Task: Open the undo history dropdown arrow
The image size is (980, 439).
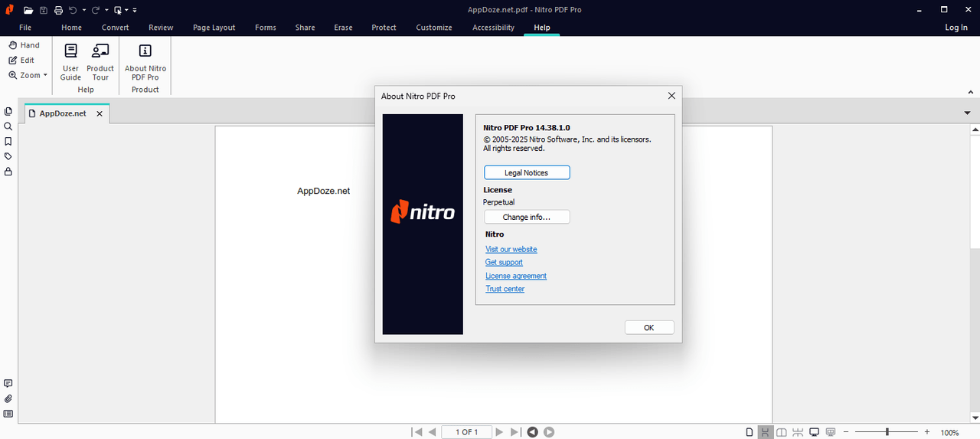Action: 84,10
